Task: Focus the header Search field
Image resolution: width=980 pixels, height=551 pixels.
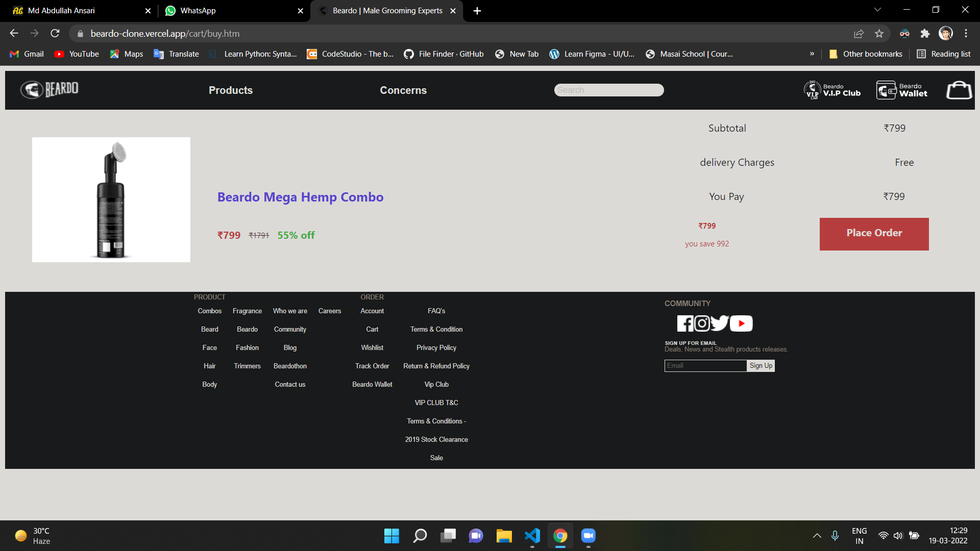Action: tap(609, 90)
